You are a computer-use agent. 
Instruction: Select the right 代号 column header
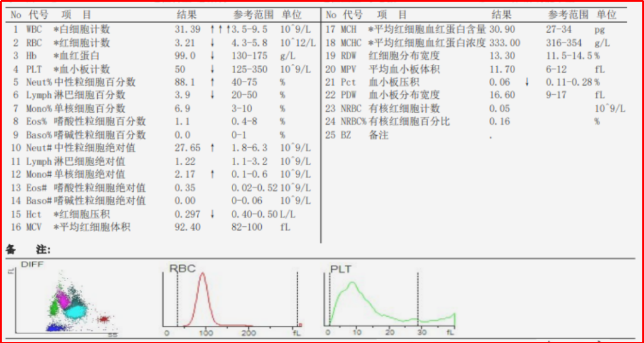pos(353,15)
